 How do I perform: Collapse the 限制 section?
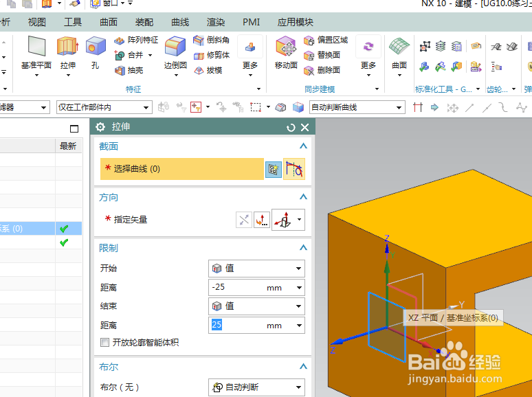pos(303,247)
